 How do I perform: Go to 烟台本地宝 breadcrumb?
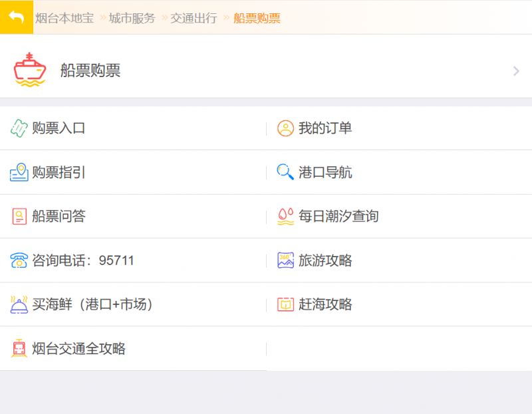tap(65, 18)
